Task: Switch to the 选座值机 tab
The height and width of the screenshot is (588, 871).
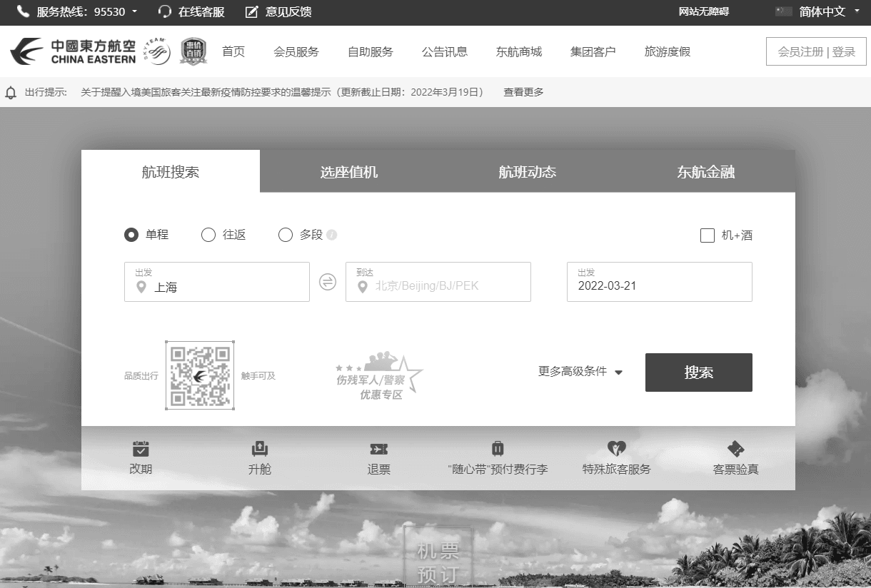Action: (348, 172)
